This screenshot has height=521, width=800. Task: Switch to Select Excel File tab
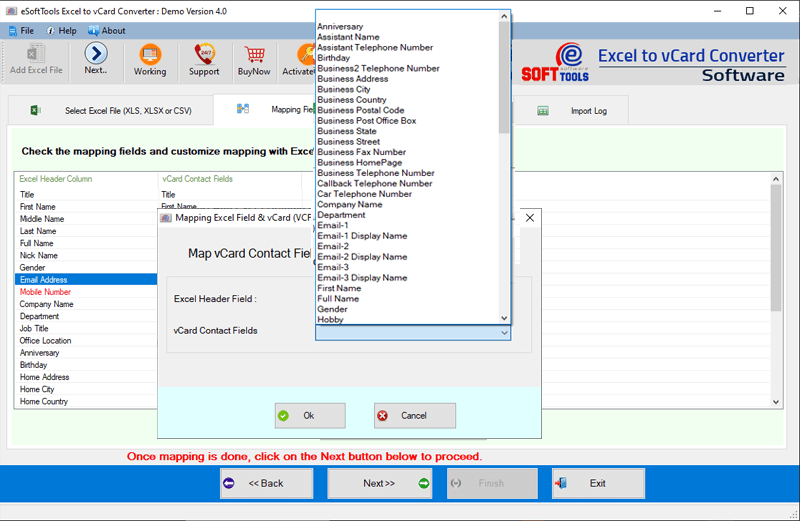click(111, 110)
